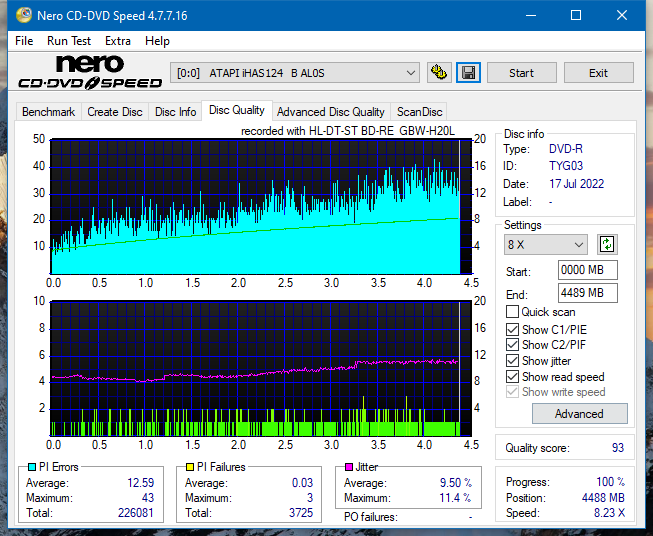
Task: Click the PI Errors cyan color swatch
Action: [x=32, y=467]
